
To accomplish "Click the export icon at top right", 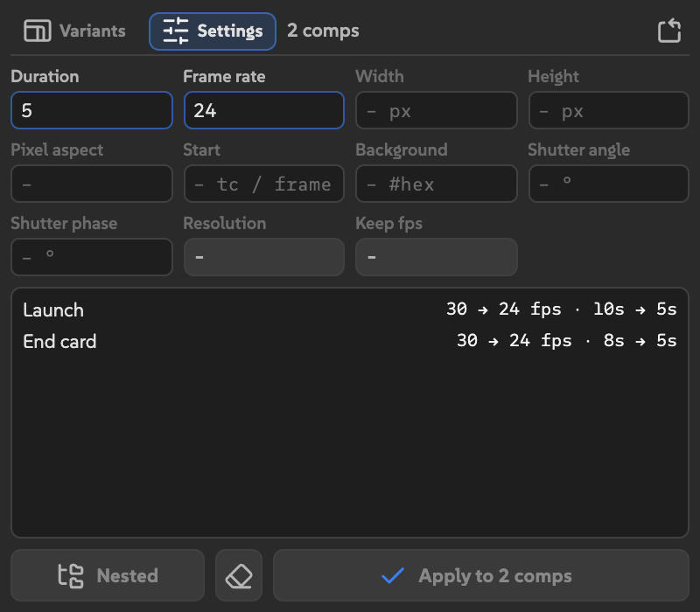I will click(x=669, y=31).
